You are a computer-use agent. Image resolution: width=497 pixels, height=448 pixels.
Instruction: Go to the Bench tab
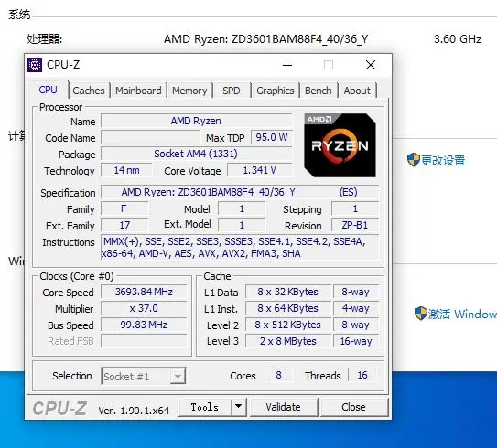(x=319, y=91)
